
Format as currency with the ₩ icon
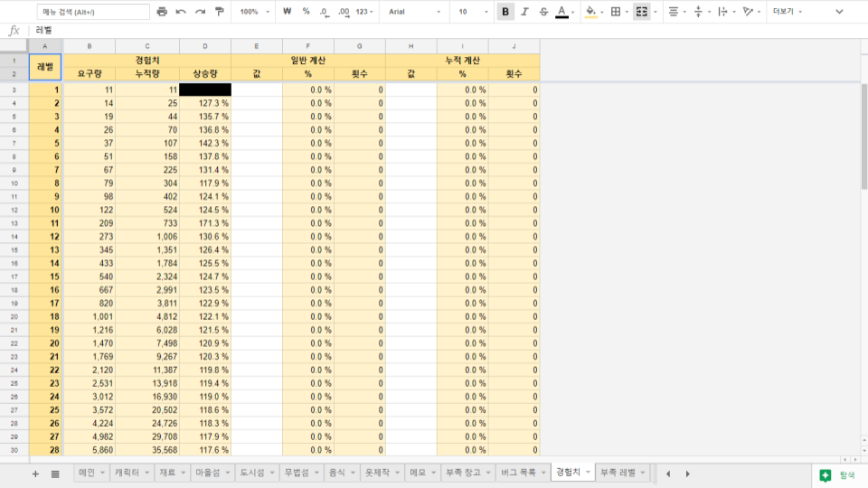[287, 12]
